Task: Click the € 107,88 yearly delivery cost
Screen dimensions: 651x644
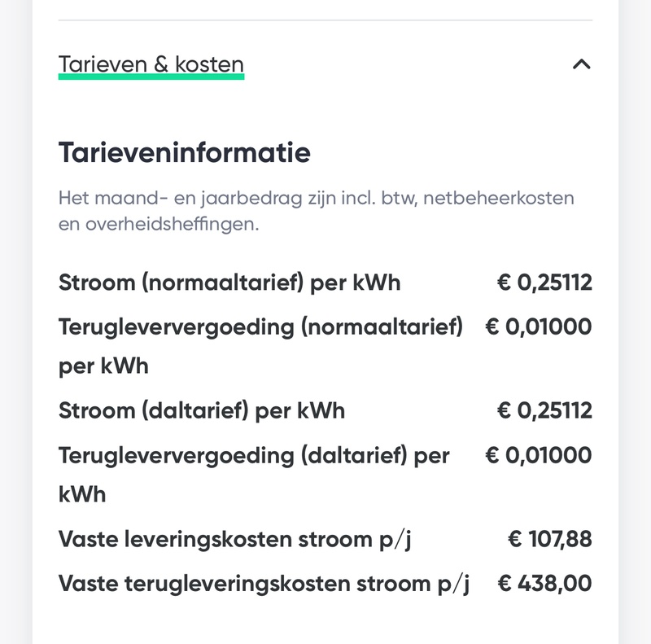Action: tap(550, 539)
